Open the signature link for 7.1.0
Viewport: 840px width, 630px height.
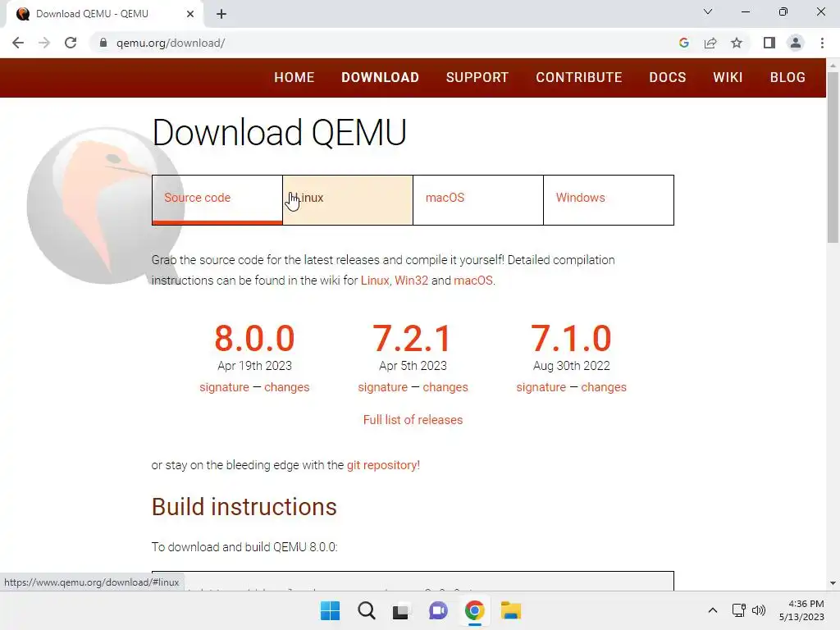(x=541, y=387)
